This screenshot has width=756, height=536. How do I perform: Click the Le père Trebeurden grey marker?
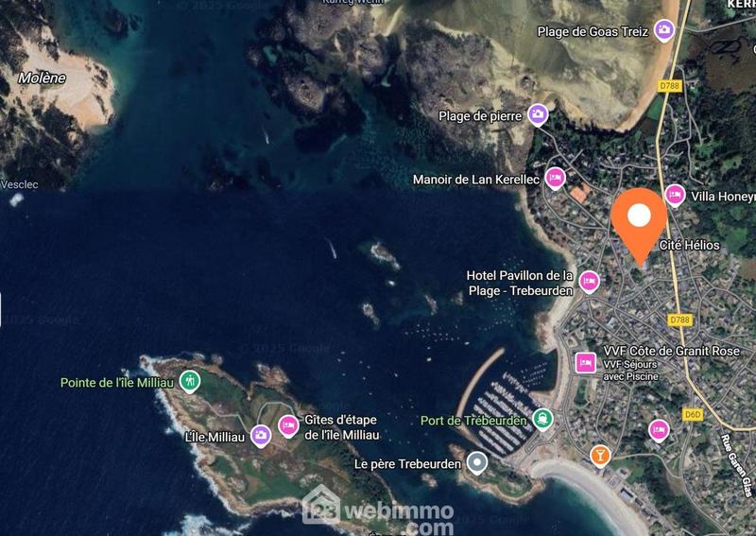pyautogui.click(x=477, y=462)
